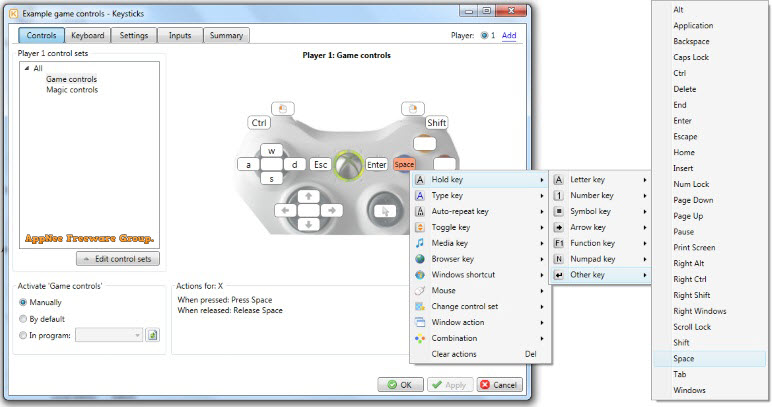Screen dimensions: 772x407
Task: Click the left trigger mouse icon
Action: 283,108
